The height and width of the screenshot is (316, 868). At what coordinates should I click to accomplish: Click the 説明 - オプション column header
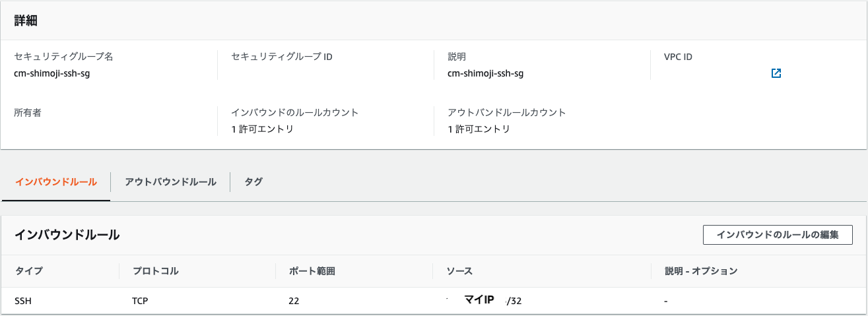(x=701, y=271)
